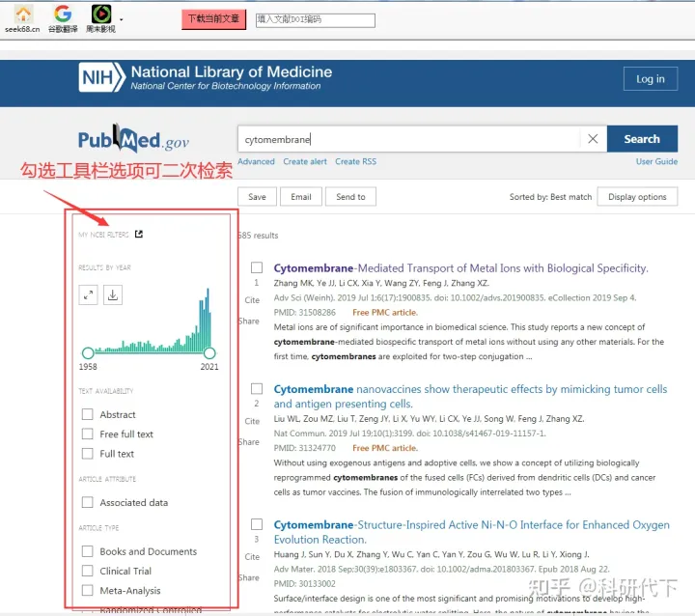Open Display options dropdown
The width and height of the screenshot is (695, 616).
pos(637,196)
